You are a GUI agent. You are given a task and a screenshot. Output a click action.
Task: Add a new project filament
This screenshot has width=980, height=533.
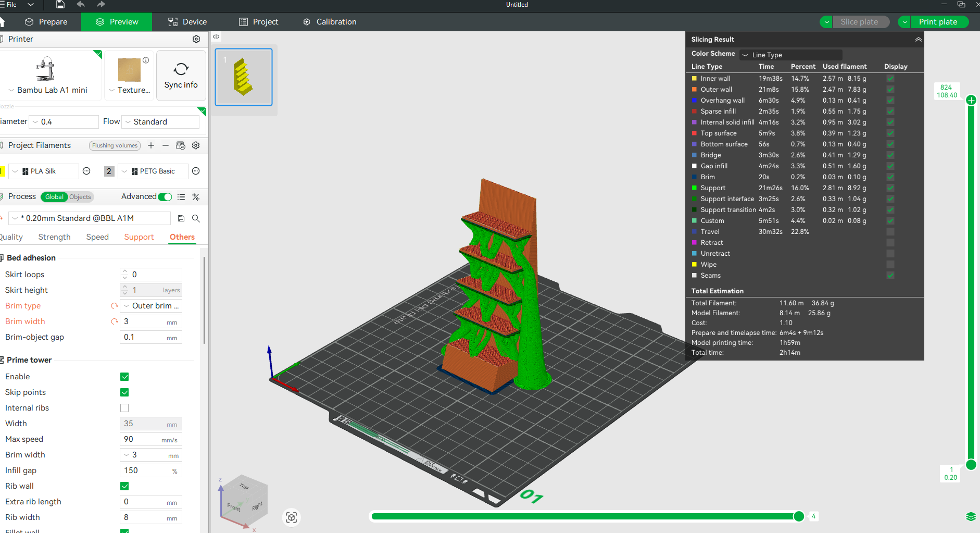coord(151,145)
